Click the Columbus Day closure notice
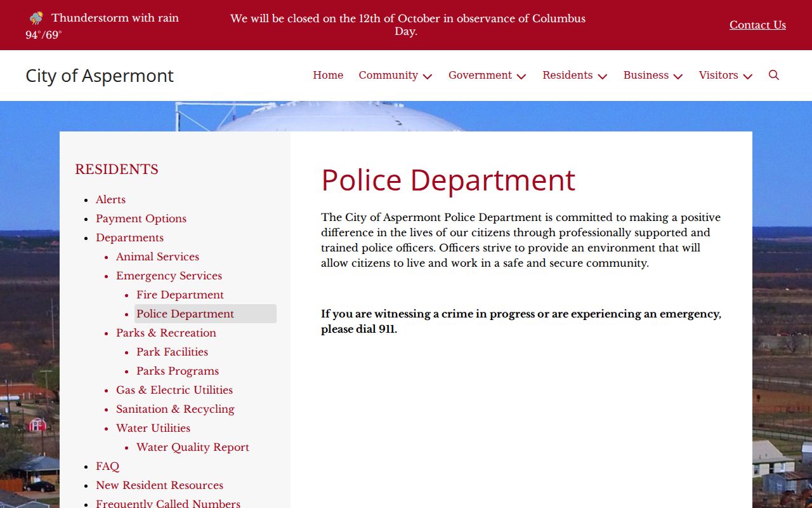812x508 pixels. coord(408,25)
